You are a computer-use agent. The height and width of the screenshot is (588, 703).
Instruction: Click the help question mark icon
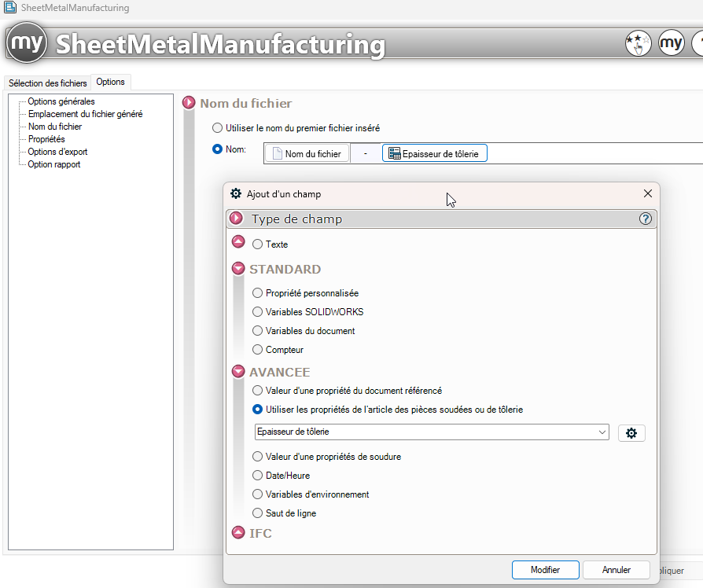646,219
